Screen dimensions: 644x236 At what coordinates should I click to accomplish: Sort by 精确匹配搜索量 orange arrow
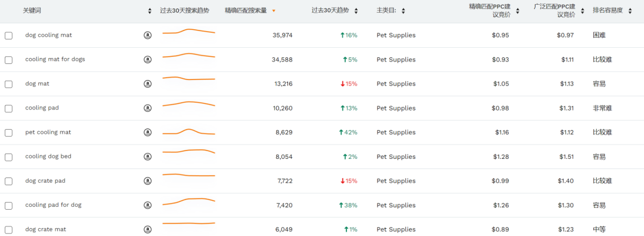coord(274,11)
